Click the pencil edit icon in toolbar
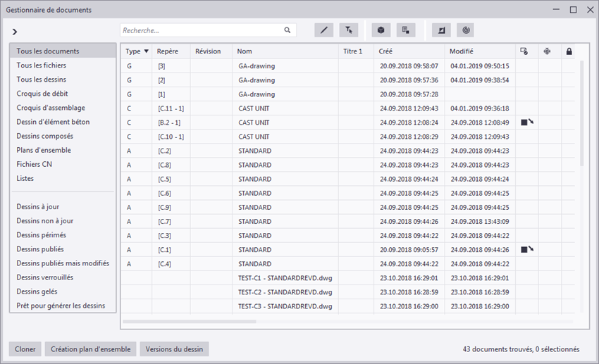This screenshot has height=364, width=599. [324, 30]
